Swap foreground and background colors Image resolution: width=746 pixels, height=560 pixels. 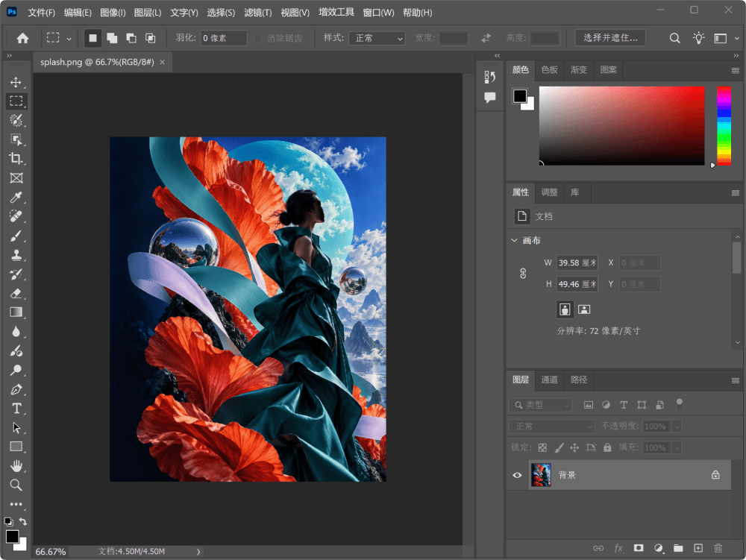(23, 521)
